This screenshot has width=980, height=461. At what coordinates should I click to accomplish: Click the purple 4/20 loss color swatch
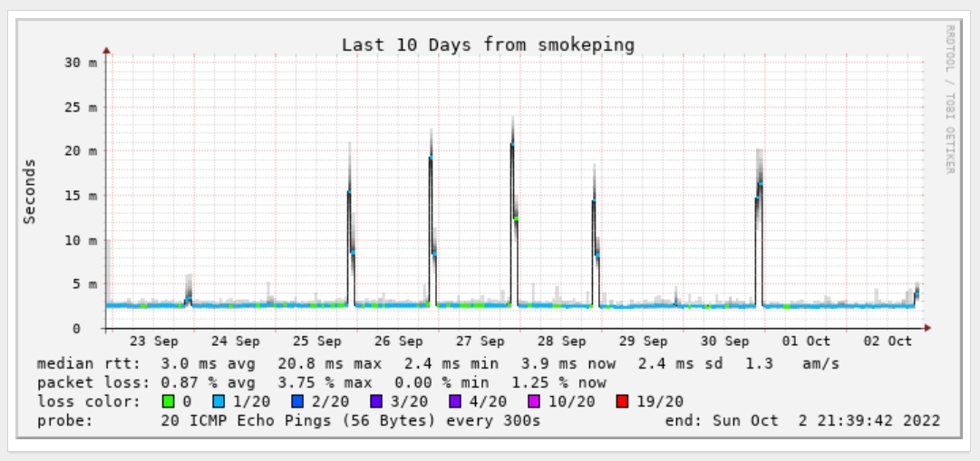pyautogui.click(x=455, y=401)
